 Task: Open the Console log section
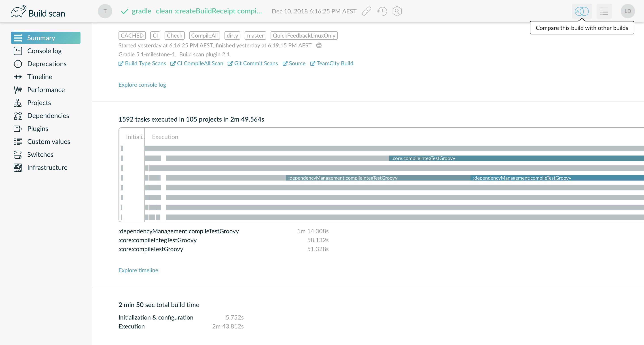44,51
